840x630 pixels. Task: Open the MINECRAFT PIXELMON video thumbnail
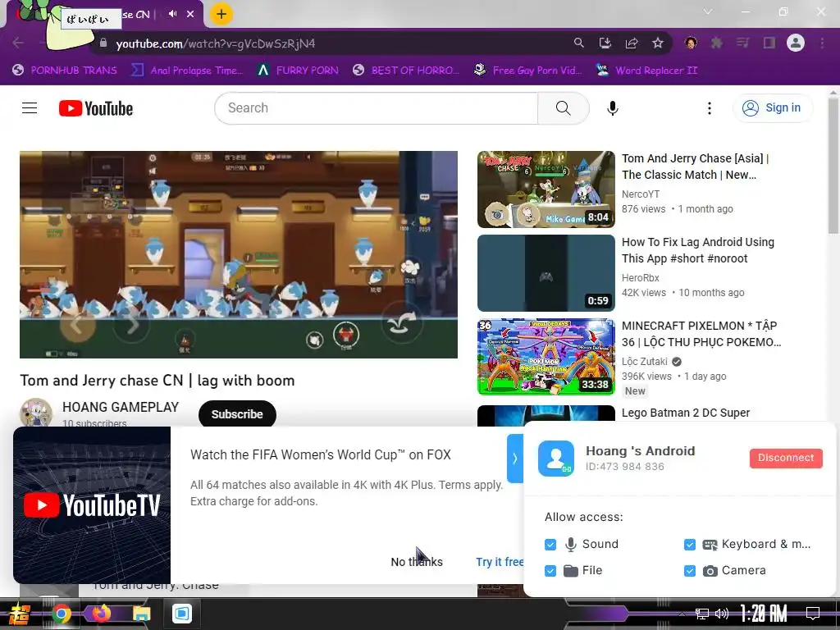(x=546, y=357)
